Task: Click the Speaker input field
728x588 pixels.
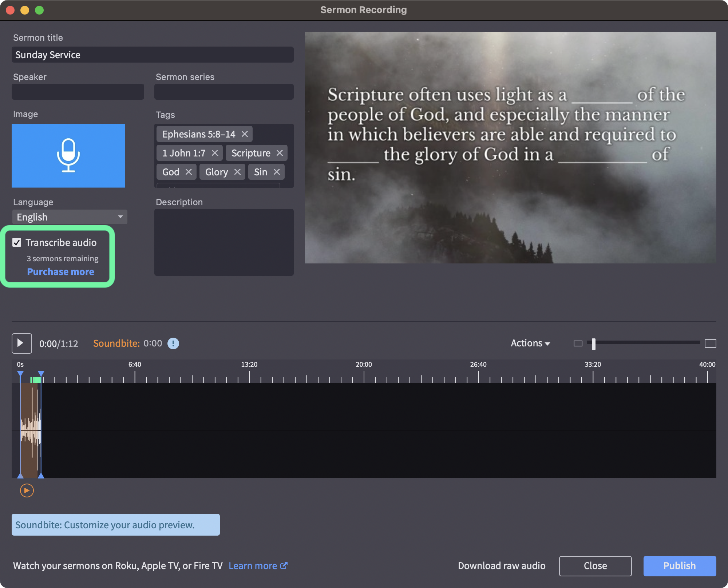Action: (x=78, y=92)
